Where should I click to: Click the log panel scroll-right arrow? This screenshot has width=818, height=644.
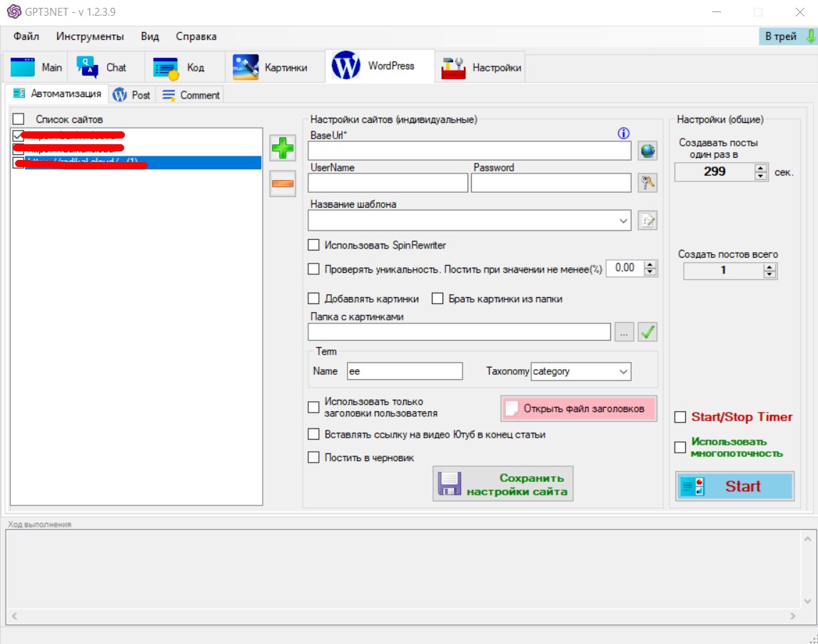[x=793, y=616]
